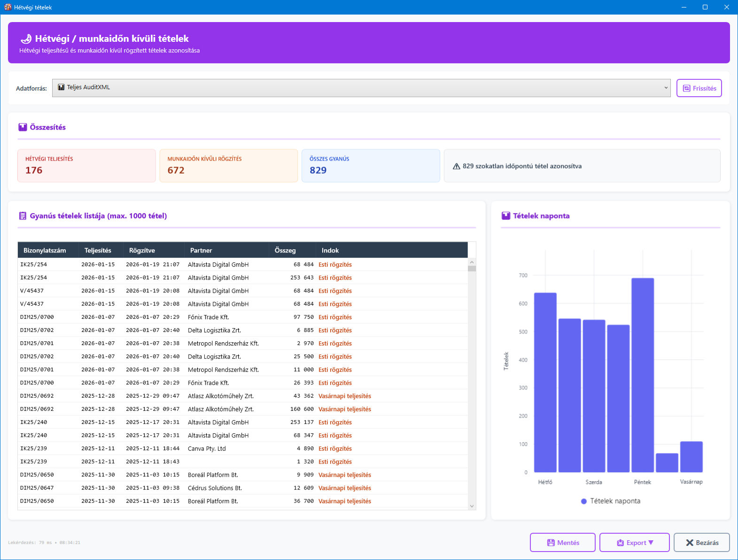Click the Mentés save button
The width and height of the screenshot is (738, 560).
562,543
